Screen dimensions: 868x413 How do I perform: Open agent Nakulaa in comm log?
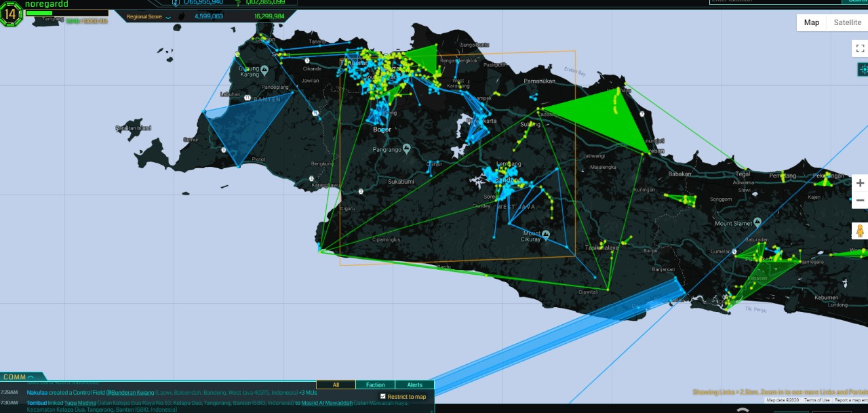[37, 392]
